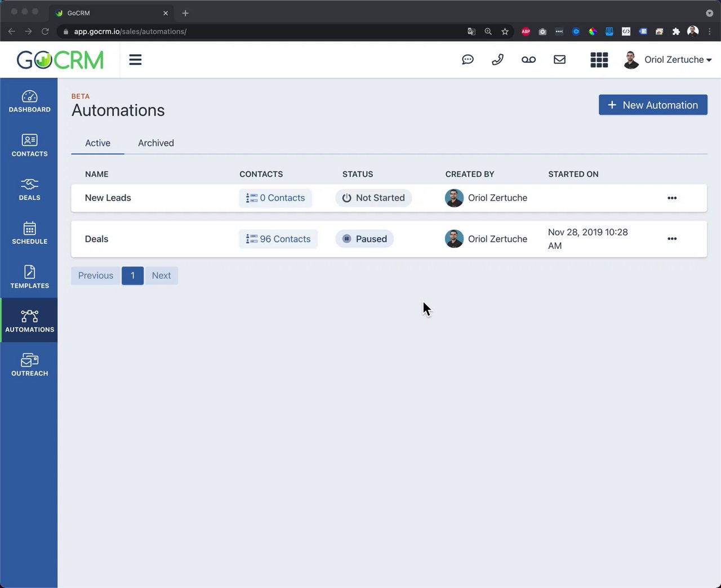Bookmark this page with the star
The height and width of the screenshot is (588, 721).
(505, 32)
